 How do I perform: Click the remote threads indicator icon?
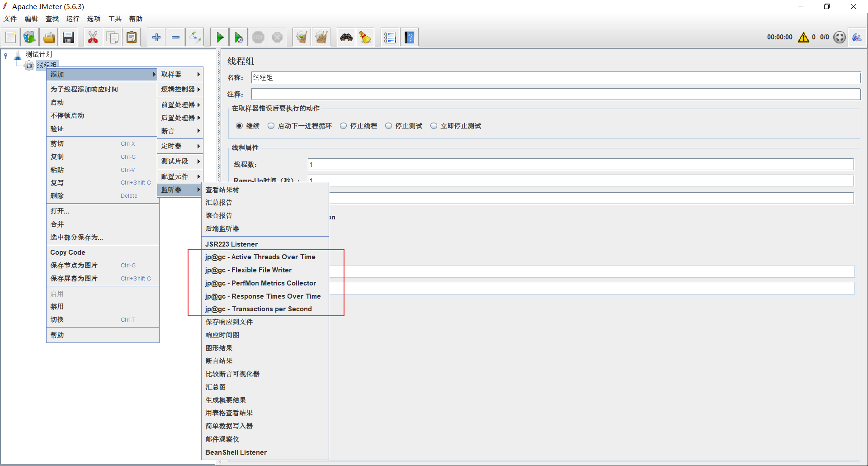[x=840, y=37]
